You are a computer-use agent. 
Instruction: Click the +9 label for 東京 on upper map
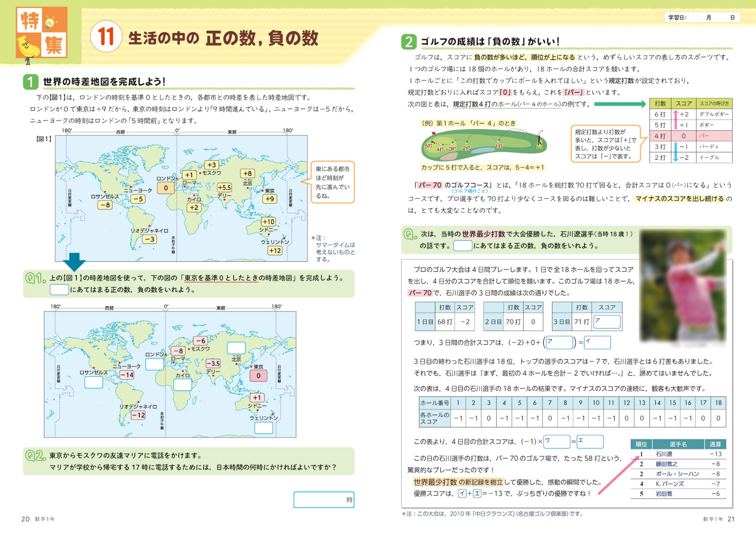point(270,198)
